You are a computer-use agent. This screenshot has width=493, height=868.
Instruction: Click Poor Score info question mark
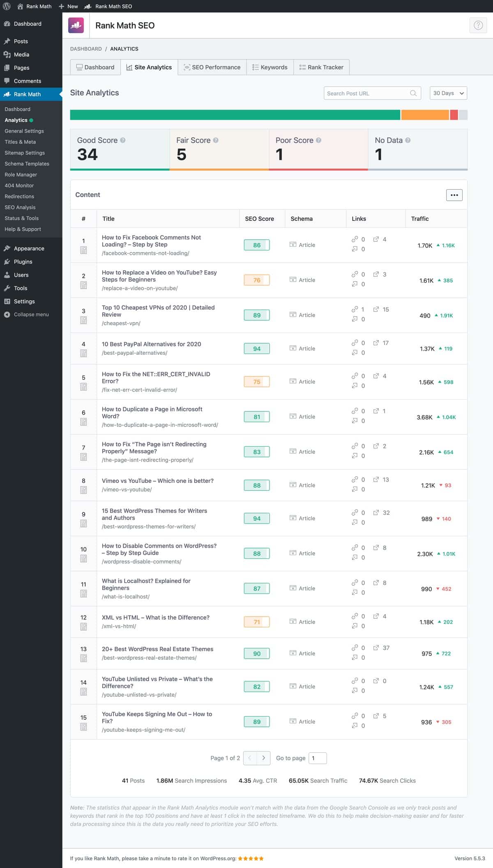pos(318,140)
